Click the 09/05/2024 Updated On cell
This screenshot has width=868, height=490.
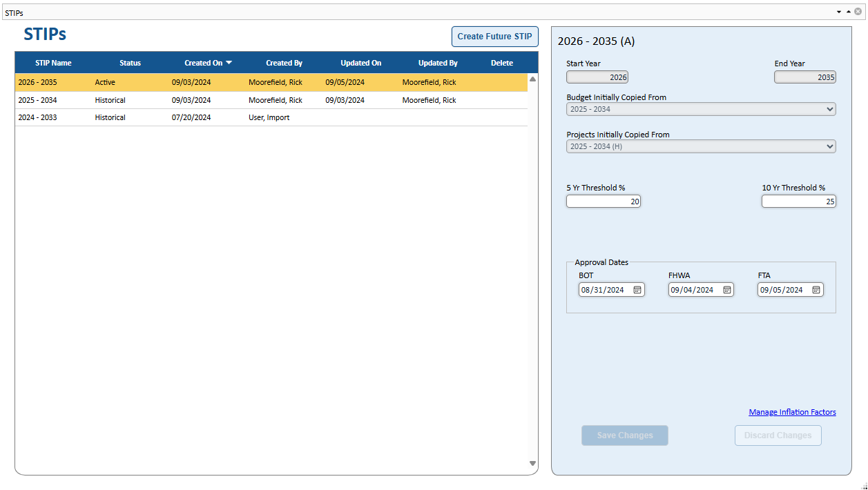tap(345, 82)
